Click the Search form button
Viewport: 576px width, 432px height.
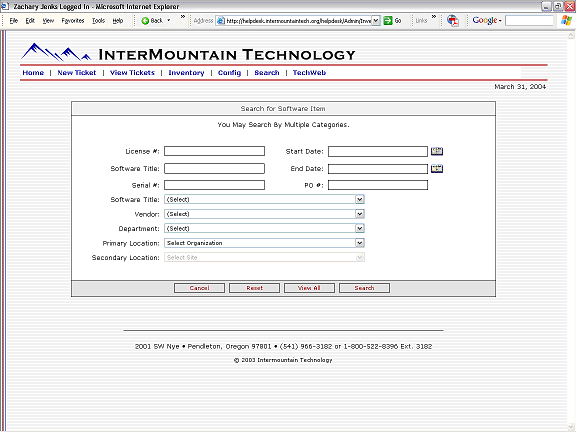[x=364, y=288]
